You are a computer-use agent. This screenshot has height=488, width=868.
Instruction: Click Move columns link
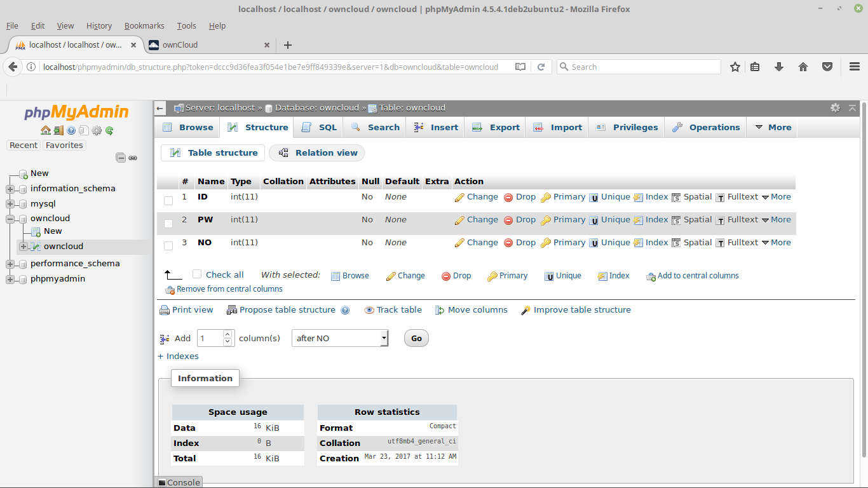click(x=471, y=310)
